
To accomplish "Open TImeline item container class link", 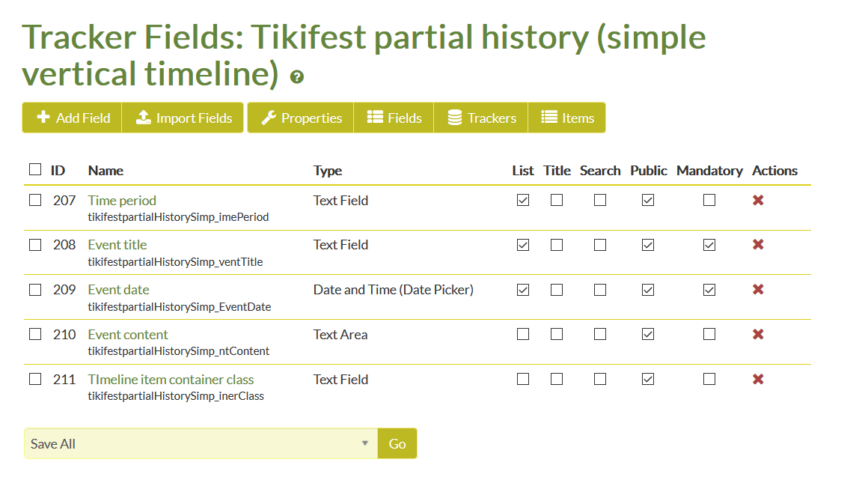I will tap(171, 379).
